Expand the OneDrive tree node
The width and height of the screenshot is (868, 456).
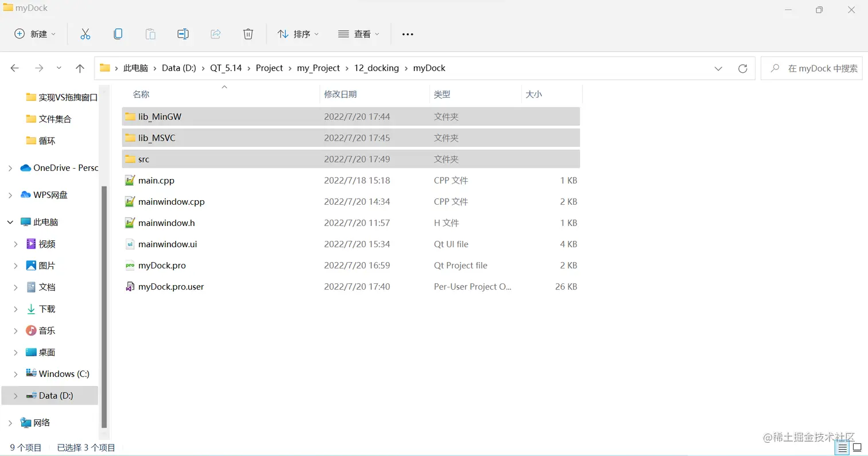point(10,168)
